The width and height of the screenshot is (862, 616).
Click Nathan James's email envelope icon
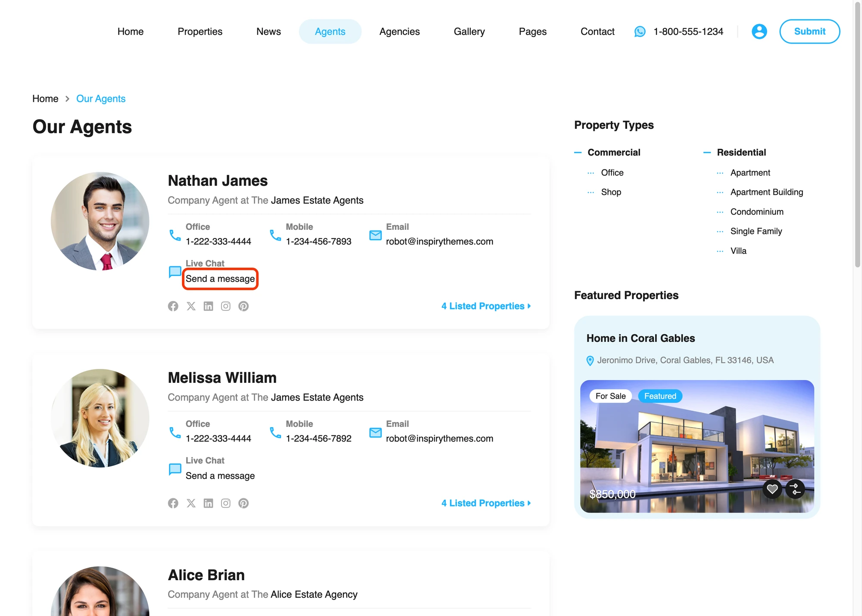(x=375, y=235)
